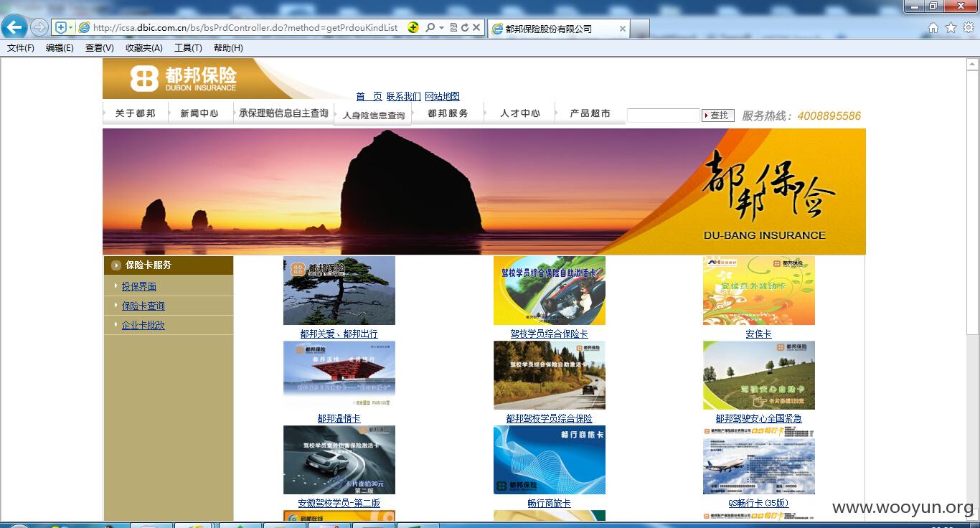Screen dimensions: 980x528
Task: Click the 都邦关爱、都邦出行 pine tree card image
Action: (x=339, y=291)
